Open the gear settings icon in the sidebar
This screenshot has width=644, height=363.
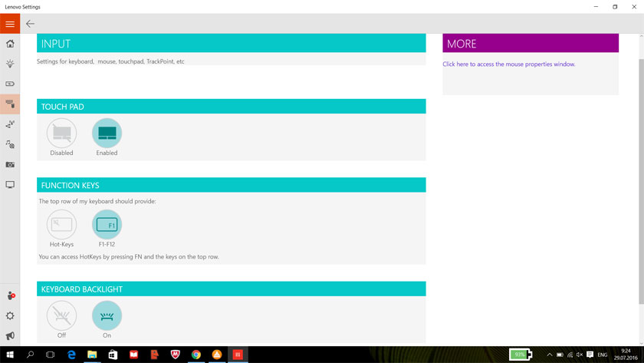coord(10,315)
